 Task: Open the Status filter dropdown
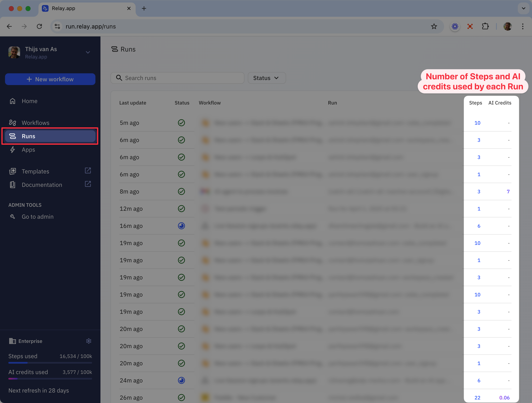(x=266, y=78)
